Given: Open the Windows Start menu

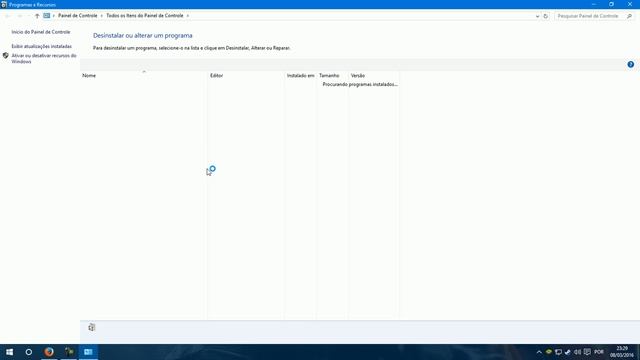Looking at the screenshot, I should tap(9, 352).
